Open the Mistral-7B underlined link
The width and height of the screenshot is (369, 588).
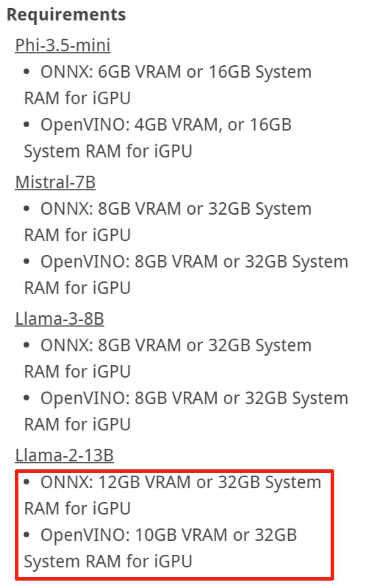click(x=55, y=182)
